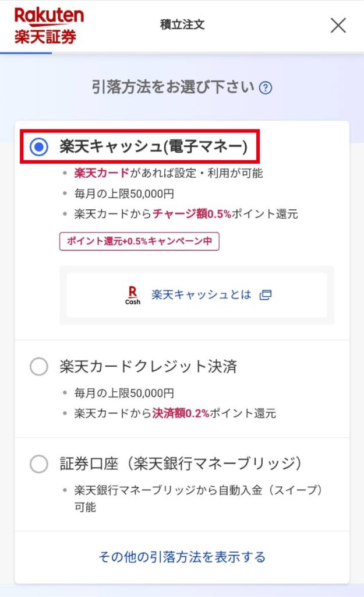Click the 決済額0.2% highlighted text
The image size is (364, 597).
click(181, 413)
